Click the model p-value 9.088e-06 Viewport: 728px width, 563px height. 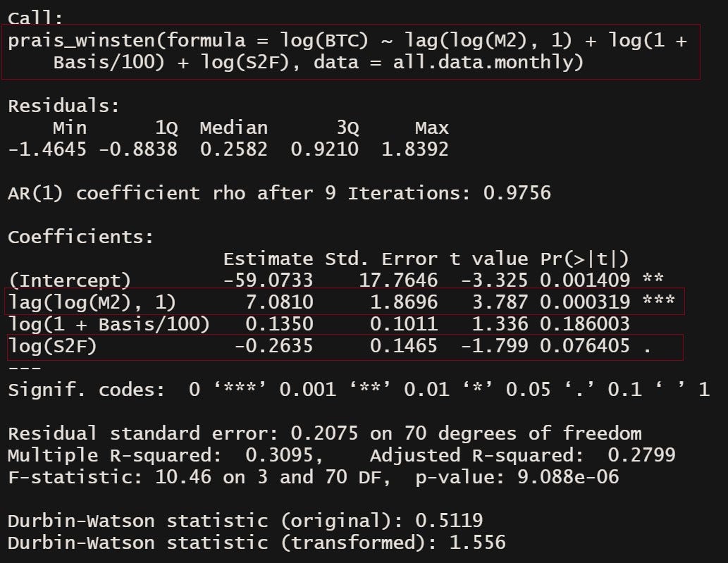click(568, 477)
